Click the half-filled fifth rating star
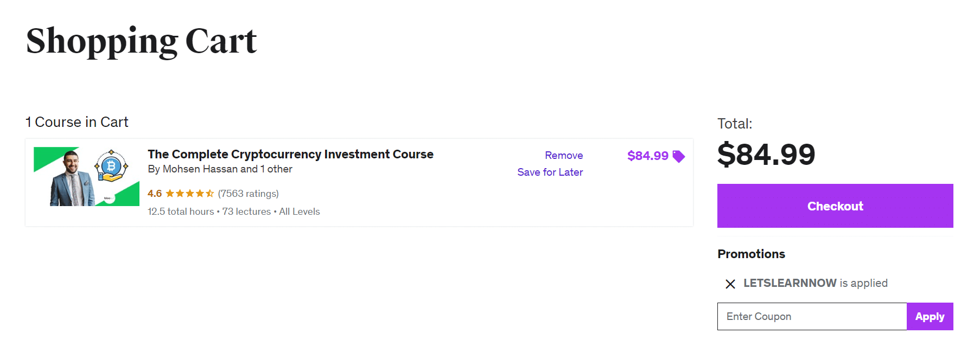Image resolution: width=980 pixels, height=346 pixels. [x=209, y=193]
